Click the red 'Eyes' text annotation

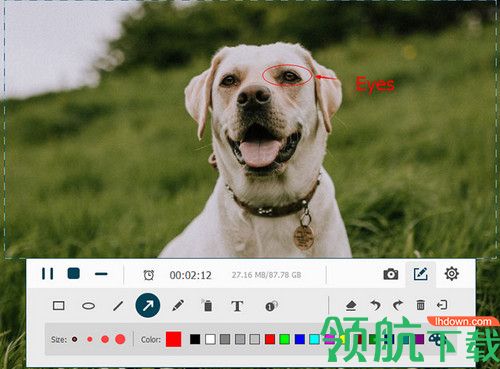[x=375, y=85]
